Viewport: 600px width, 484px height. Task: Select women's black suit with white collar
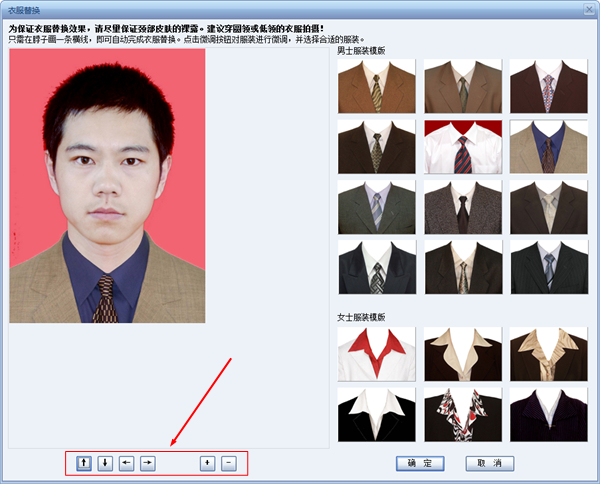pyautogui.click(x=376, y=414)
